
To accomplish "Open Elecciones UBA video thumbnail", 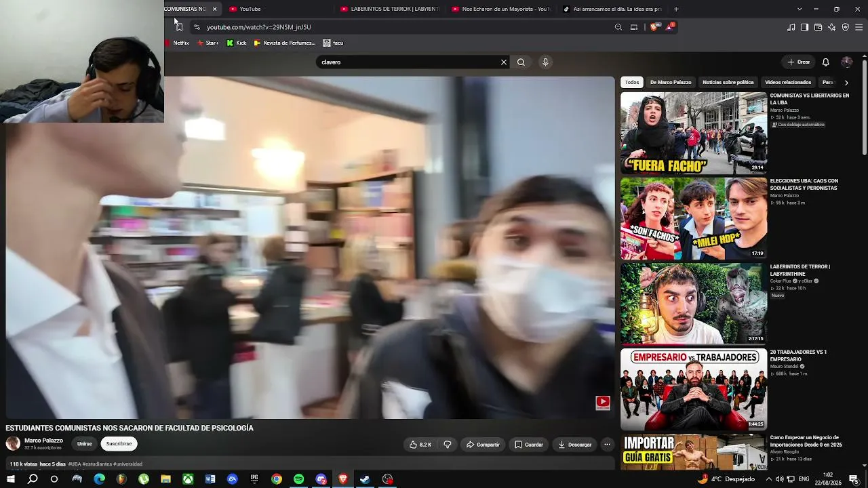I will click(x=694, y=219).
